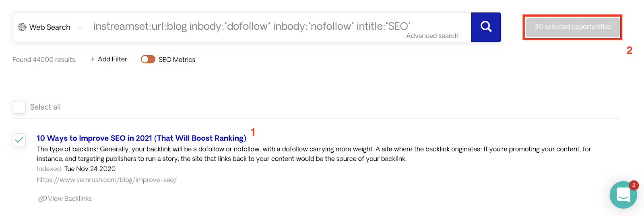
Task: Toggle the SEO Metrics switch
Action: click(148, 59)
